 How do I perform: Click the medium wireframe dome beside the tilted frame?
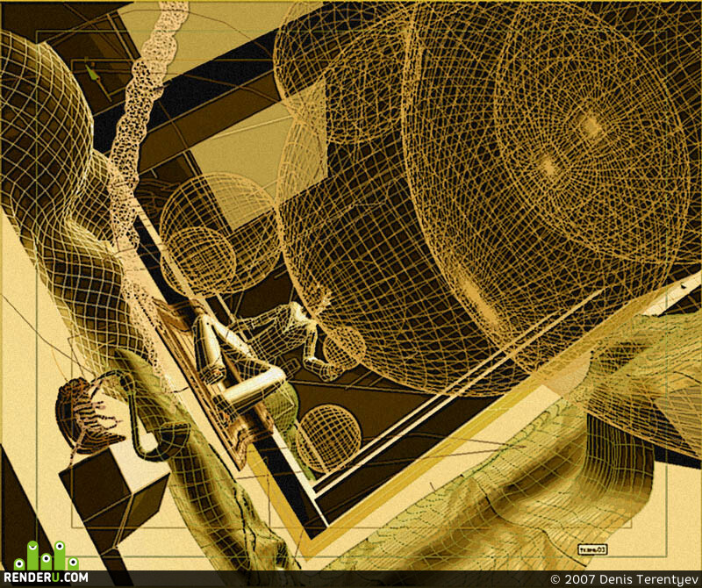[x=219, y=233]
